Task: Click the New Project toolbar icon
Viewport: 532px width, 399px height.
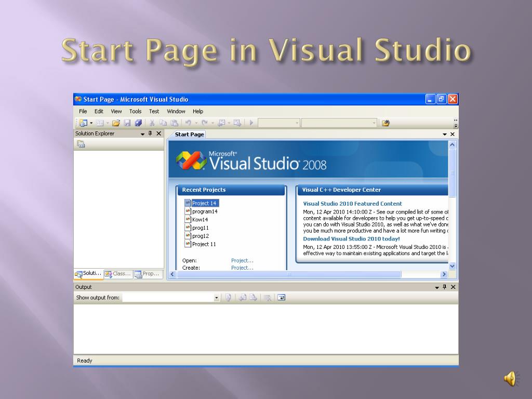Action: pos(83,123)
